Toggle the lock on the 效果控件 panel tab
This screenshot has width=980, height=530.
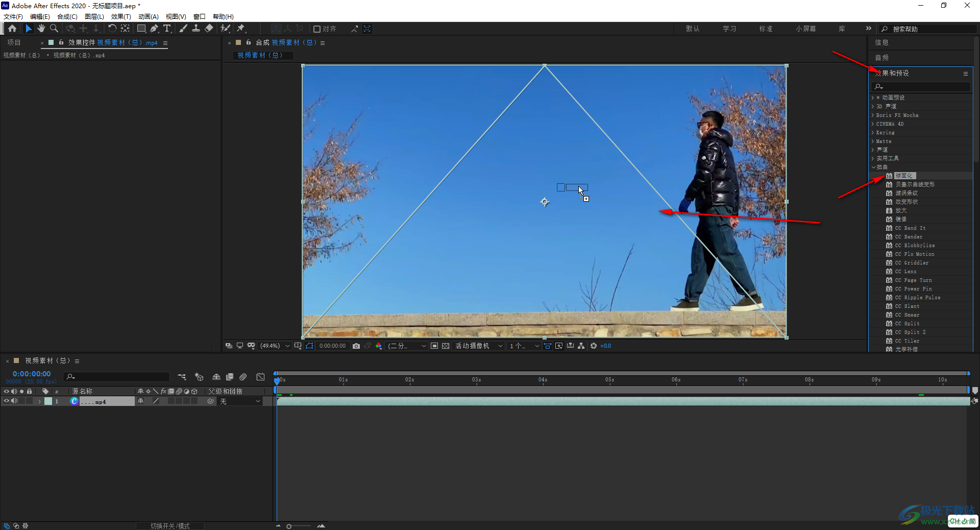61,42
